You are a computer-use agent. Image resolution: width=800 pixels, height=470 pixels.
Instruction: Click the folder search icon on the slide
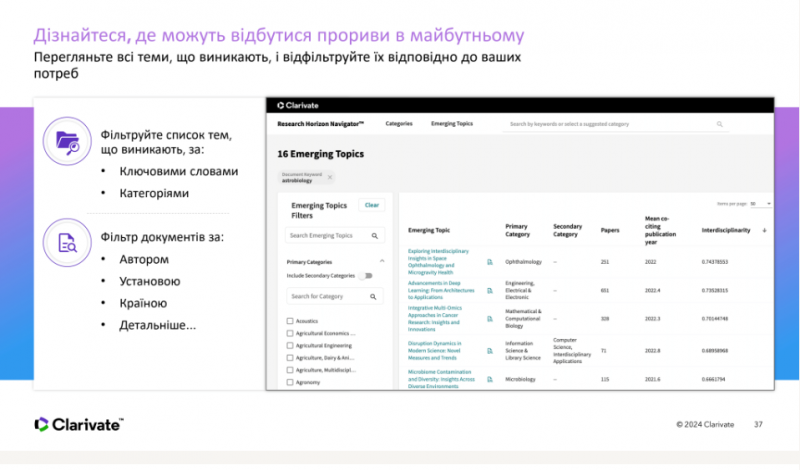click(x=67, y=141)
